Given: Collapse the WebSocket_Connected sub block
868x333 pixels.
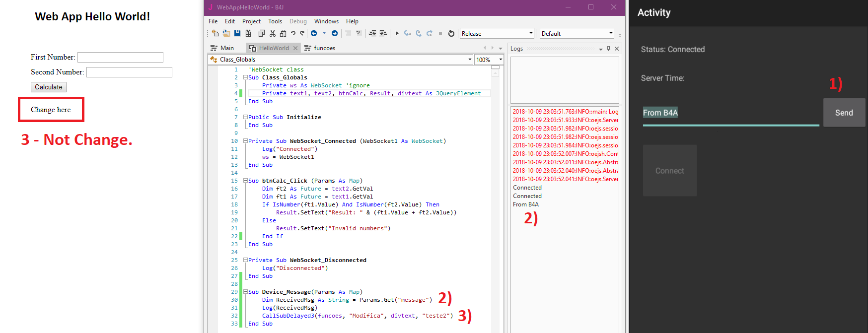Looking at the screenshot, I should tap(245, 141).
